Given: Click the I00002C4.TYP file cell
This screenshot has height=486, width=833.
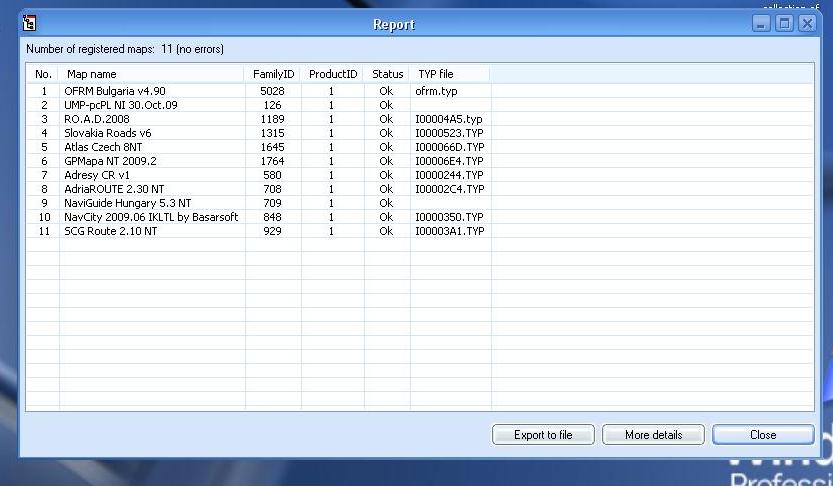Looking at the screenshot, I should coord(449,189).
